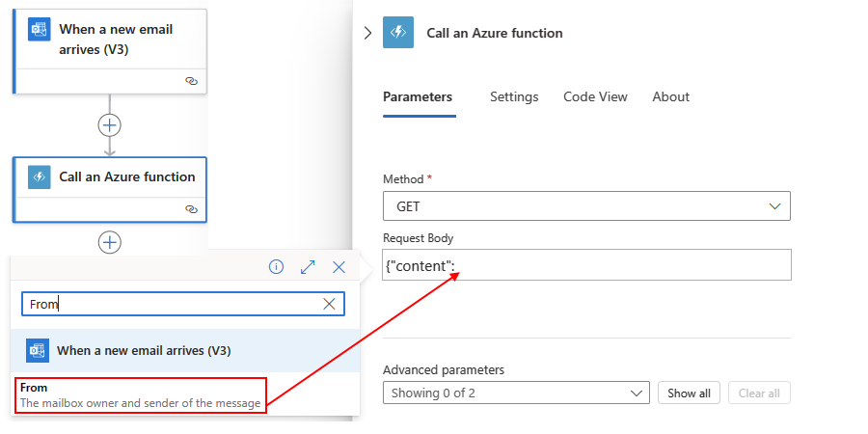The image size is (868, 434).
Task: Go to the About tab
Action: [670, 96]
